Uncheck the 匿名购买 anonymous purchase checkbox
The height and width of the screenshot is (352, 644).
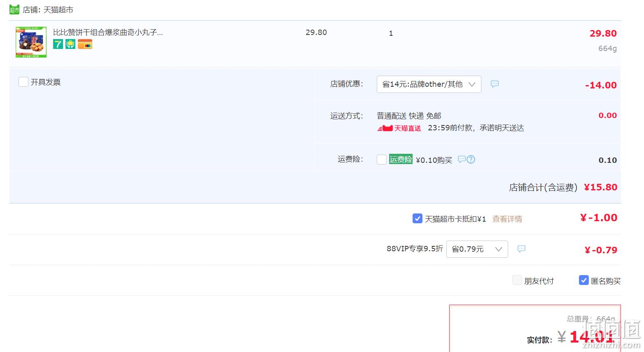coord(583,280)
